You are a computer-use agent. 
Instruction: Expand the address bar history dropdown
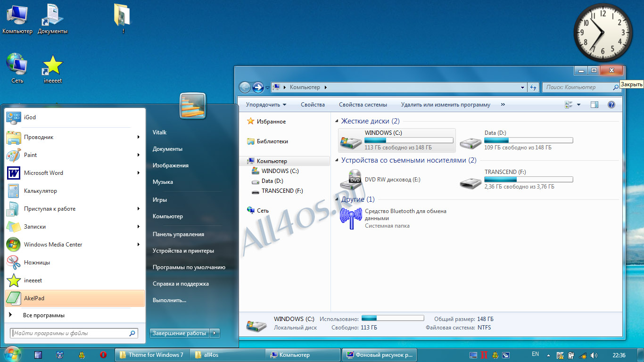(x=522, y=87)
